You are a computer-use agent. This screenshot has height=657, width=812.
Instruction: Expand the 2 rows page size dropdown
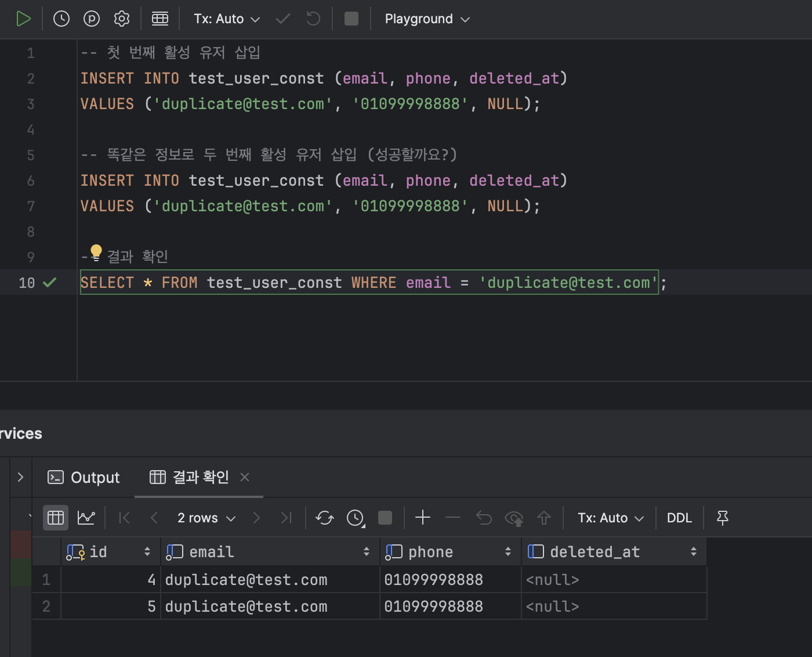(x=206, y=518)
